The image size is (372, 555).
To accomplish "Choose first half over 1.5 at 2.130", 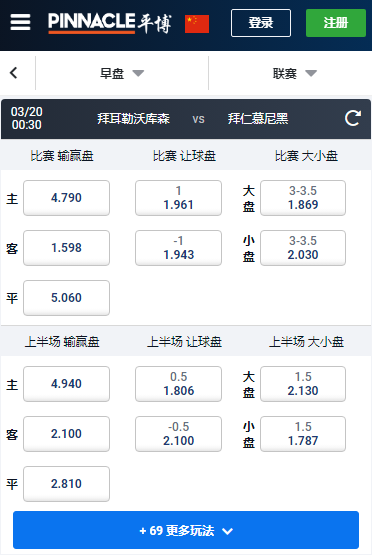I will tap(303, 384).
